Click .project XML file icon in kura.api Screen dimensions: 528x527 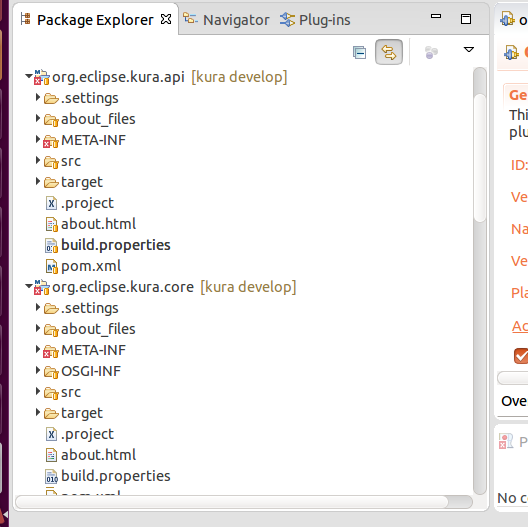(x=51, y=203)
